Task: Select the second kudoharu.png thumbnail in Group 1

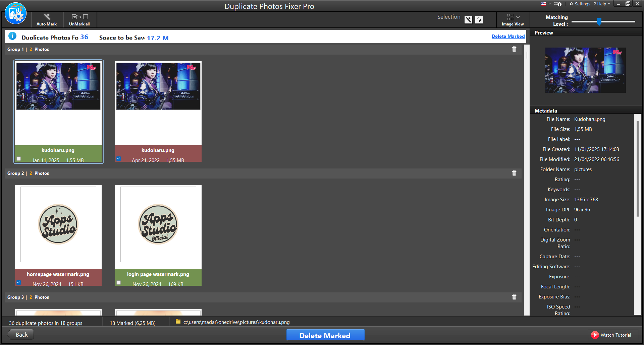Action: tap(158, 86)
